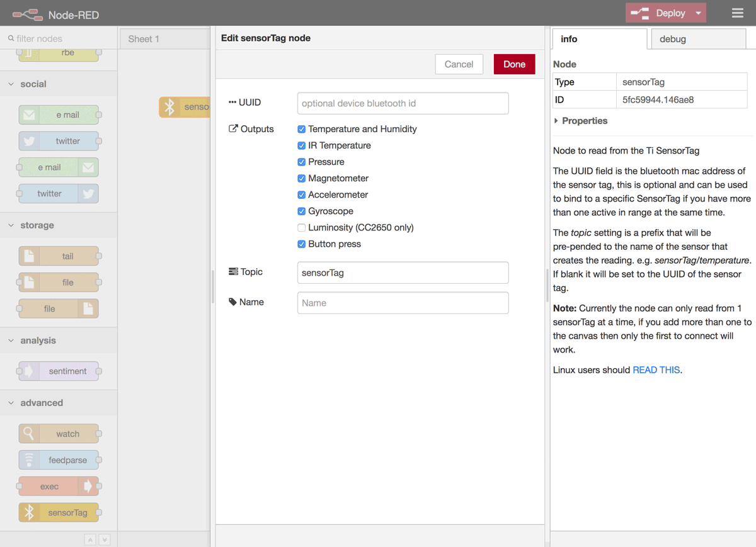Uncheck IR Temperature output

[x=301, y=145]
